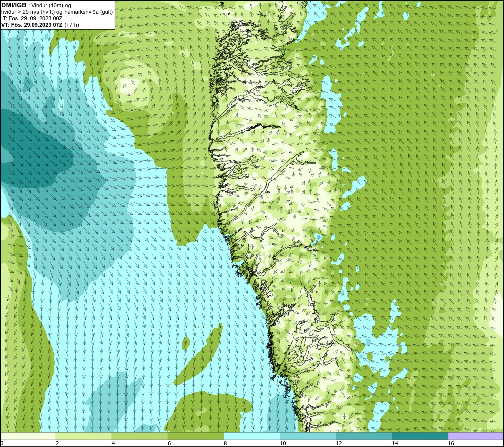Screen dimensions: 504x447
Task: Click the legend label '12'
Action: (x=339, y=444)
